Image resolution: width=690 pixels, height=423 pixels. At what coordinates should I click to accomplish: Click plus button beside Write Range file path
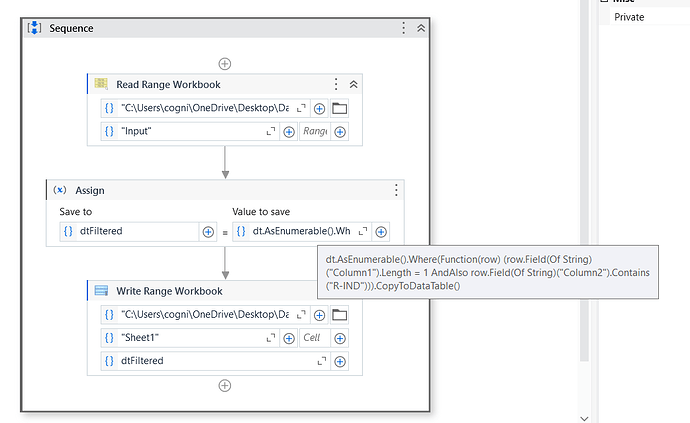[319, 315]
